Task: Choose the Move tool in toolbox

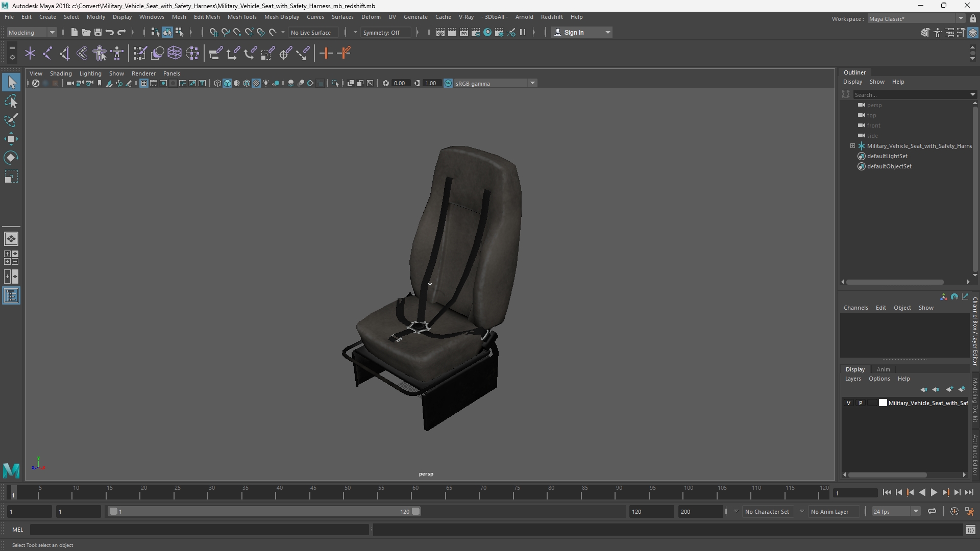Action: coord(11,139)
